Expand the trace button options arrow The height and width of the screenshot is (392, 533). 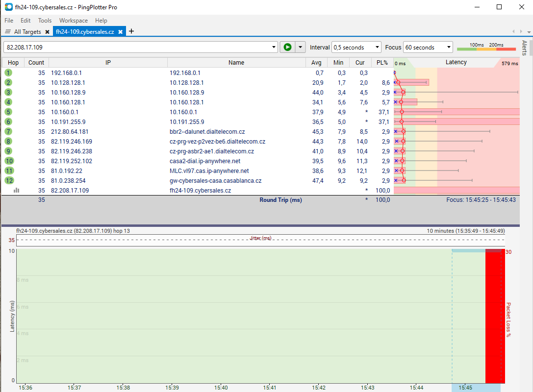(300, 48)
